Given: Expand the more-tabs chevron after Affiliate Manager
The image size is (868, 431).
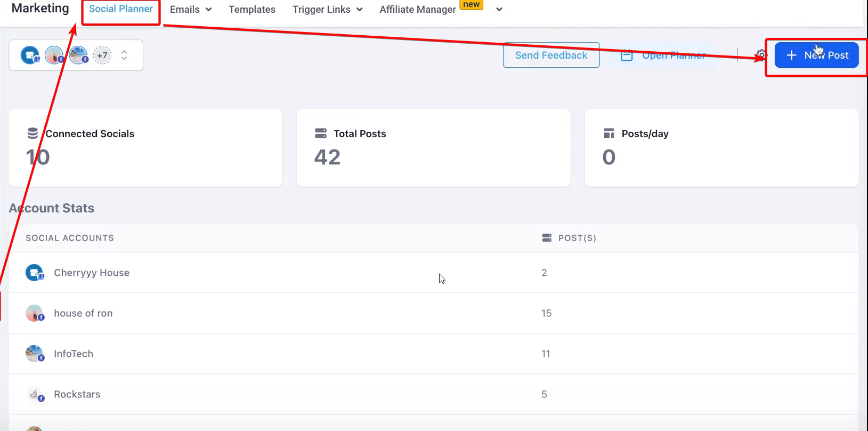Looking at the screenshot, I should tap(499, 10).
